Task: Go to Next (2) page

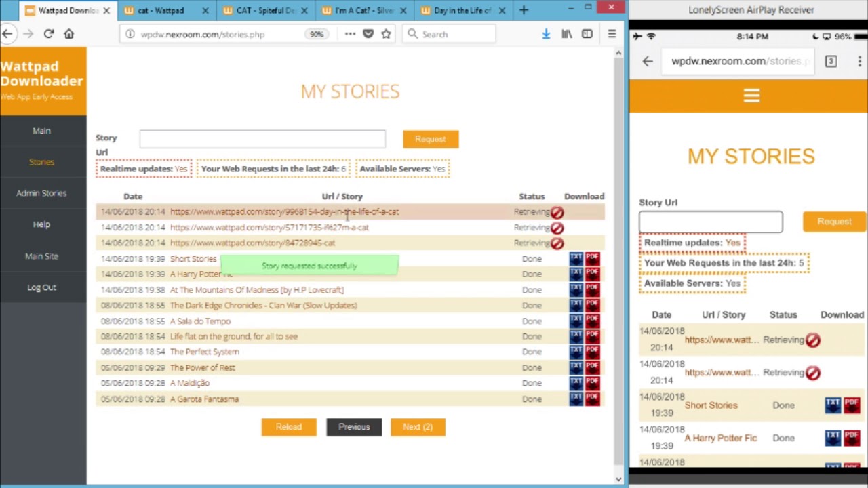Action: pyautogui.click(x=418, y=427)
